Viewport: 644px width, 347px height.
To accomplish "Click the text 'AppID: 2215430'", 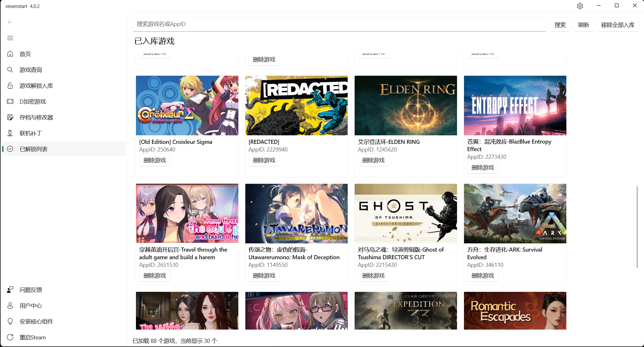I will click(x=377, y=265).
